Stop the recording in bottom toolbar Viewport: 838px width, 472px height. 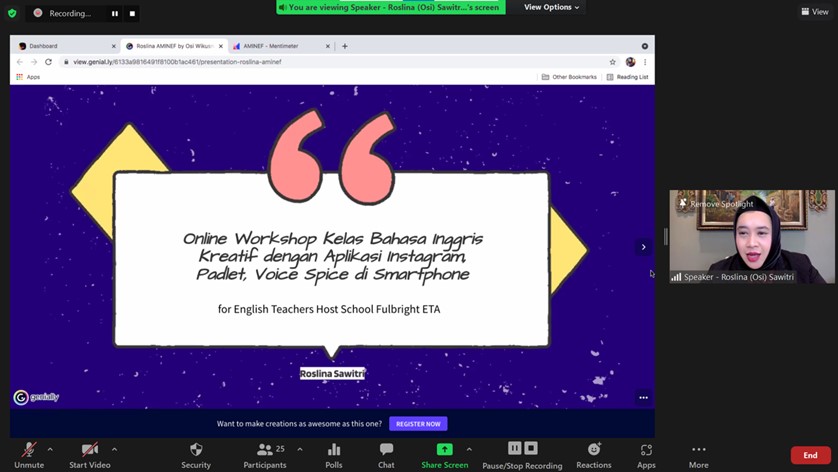tap(531, 448)
